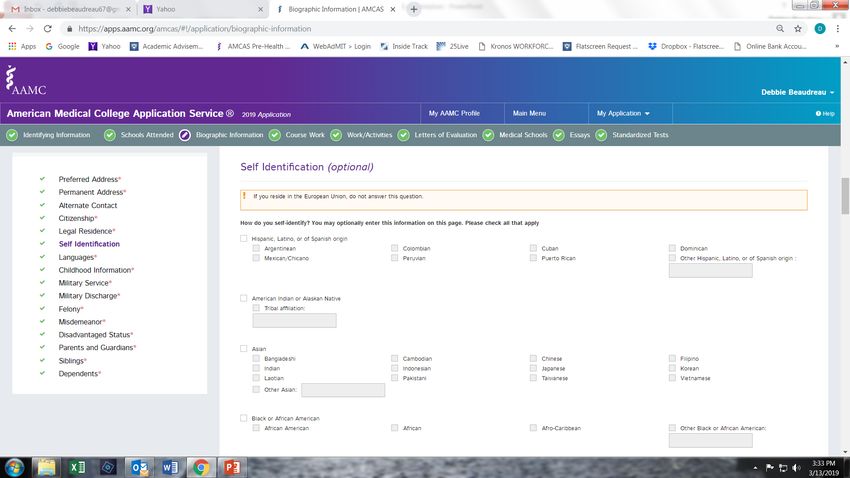
Task: Check the Vietnamese checkbox
Action: coord(672,378)
